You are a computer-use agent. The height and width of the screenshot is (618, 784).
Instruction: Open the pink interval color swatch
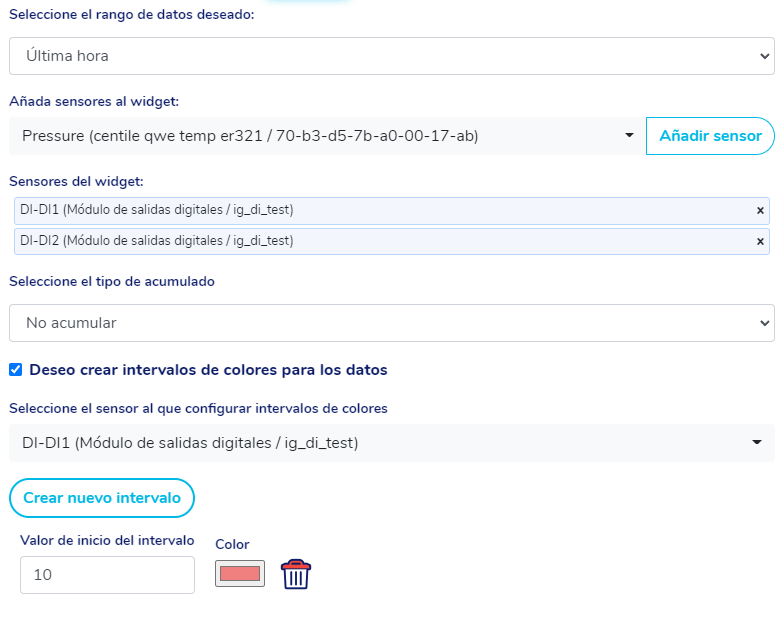[x=240, y=574]
